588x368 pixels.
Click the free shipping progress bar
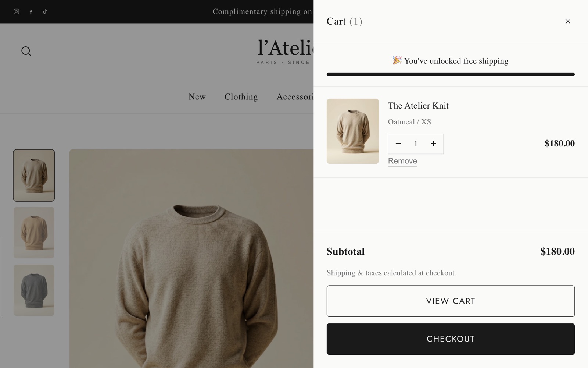click(x=451, y=74)
